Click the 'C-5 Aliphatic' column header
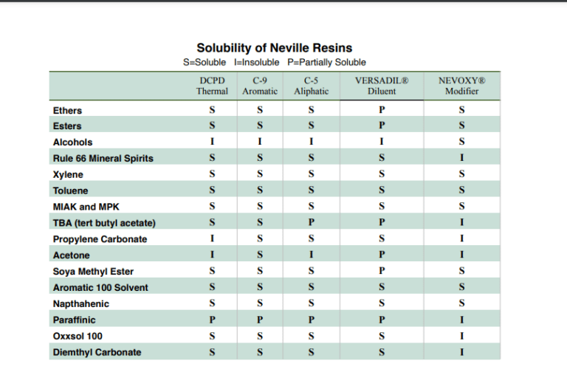The image size is (567, 392). tap(311, 86)
